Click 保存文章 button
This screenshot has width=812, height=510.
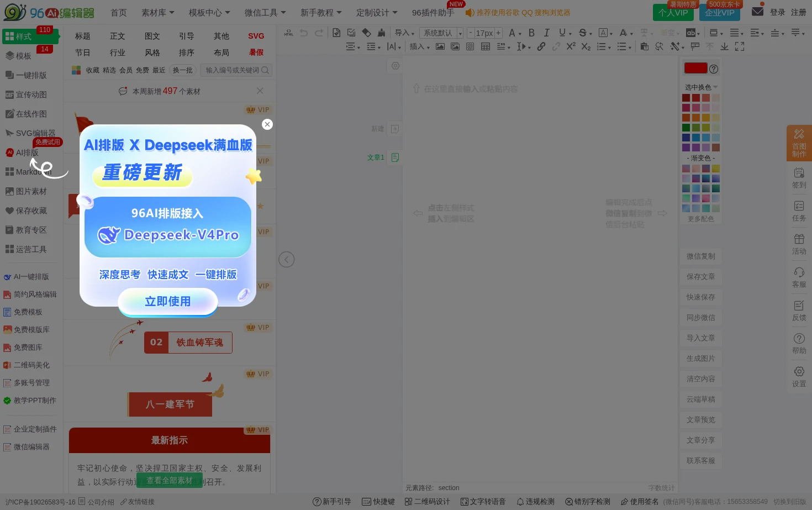[700, 277]
